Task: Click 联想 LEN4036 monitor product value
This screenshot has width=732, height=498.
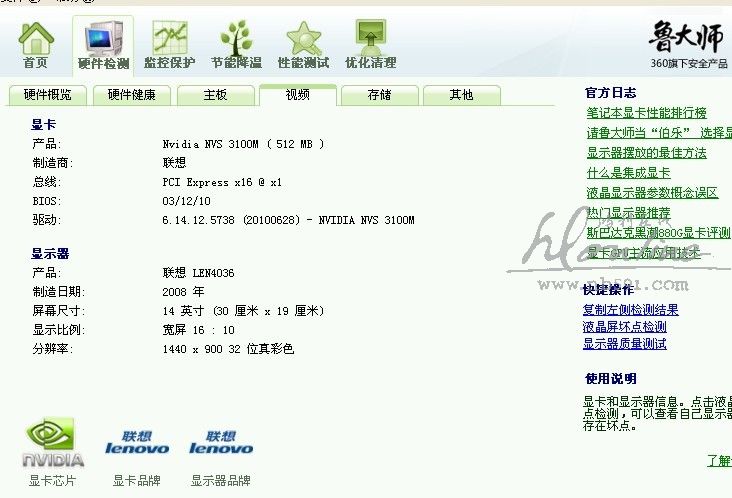Action: 198,273
